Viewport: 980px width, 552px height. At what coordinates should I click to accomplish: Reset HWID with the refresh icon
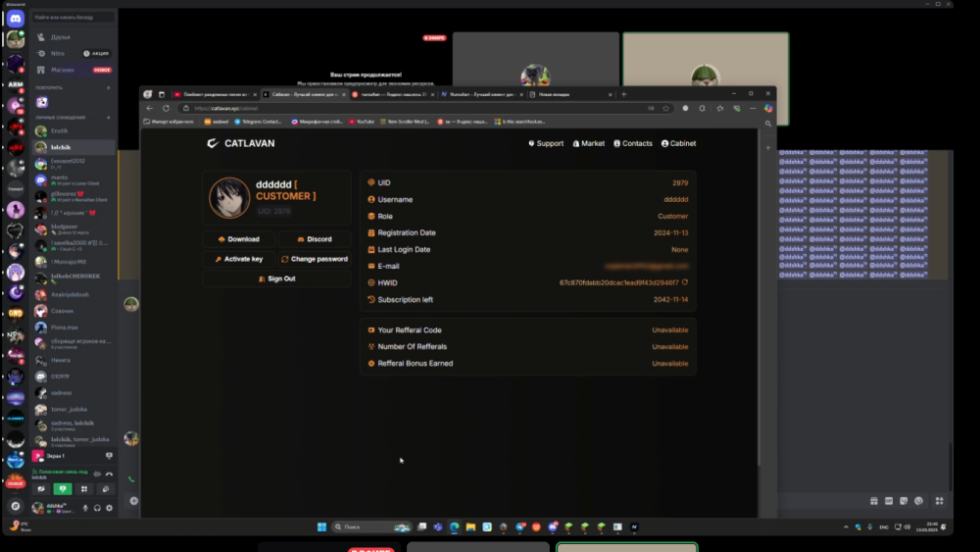685,282
